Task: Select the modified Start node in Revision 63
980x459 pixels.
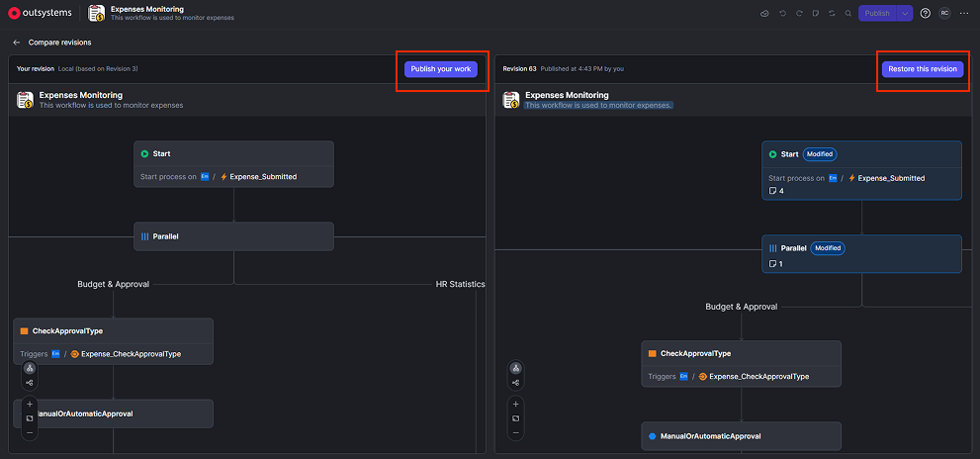Action: [x=861, y=170]
